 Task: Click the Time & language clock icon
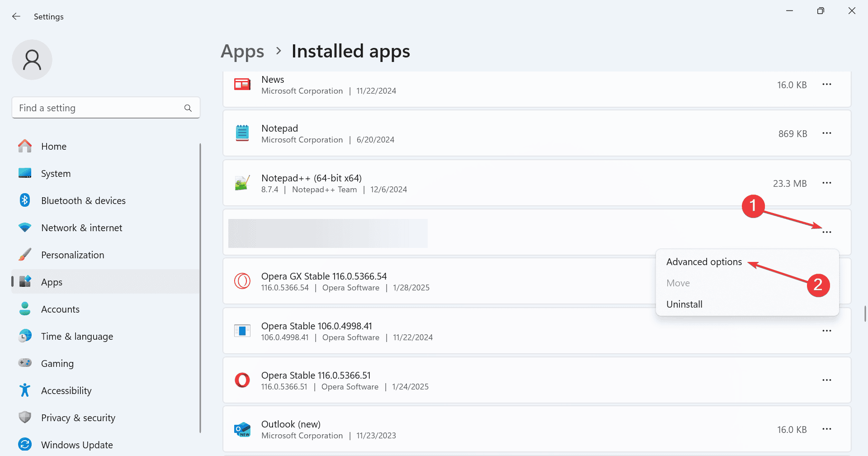pos(25,336)
